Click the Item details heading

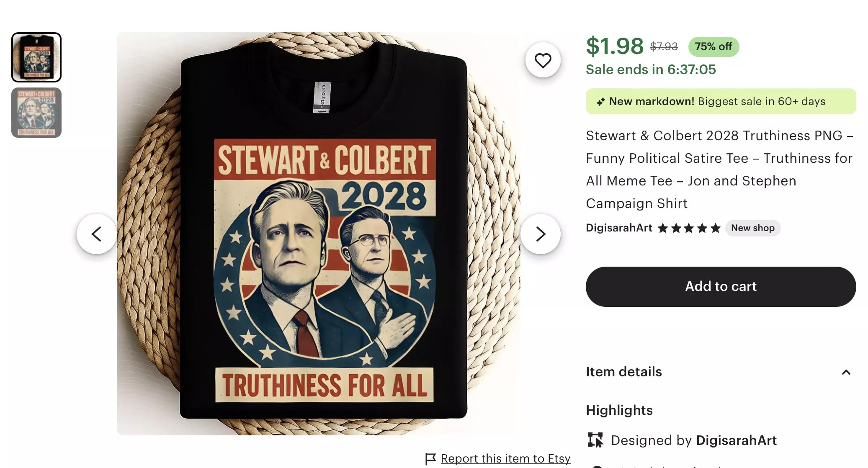click(623, 372)
